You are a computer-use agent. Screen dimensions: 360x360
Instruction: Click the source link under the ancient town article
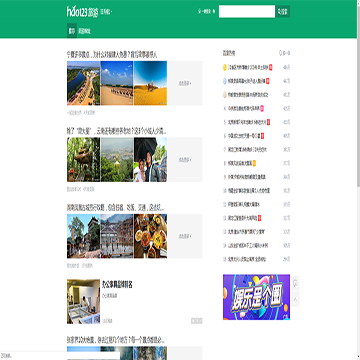pos(72,266)
